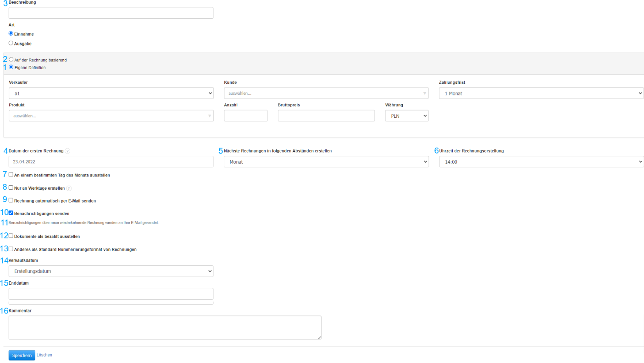Select the Ausgabe radio option
Viewport: 644px width, 363px height.
click(x=11, y=43)
